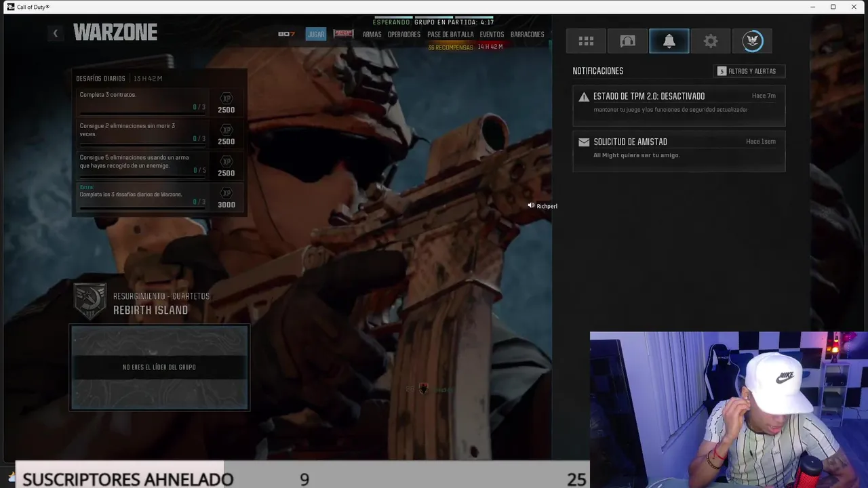Select the JUGAR tab

coord(316,34)
